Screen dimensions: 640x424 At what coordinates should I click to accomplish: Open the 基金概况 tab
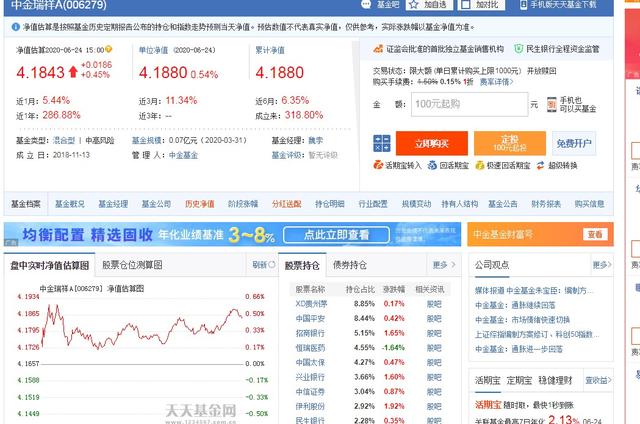70,204
